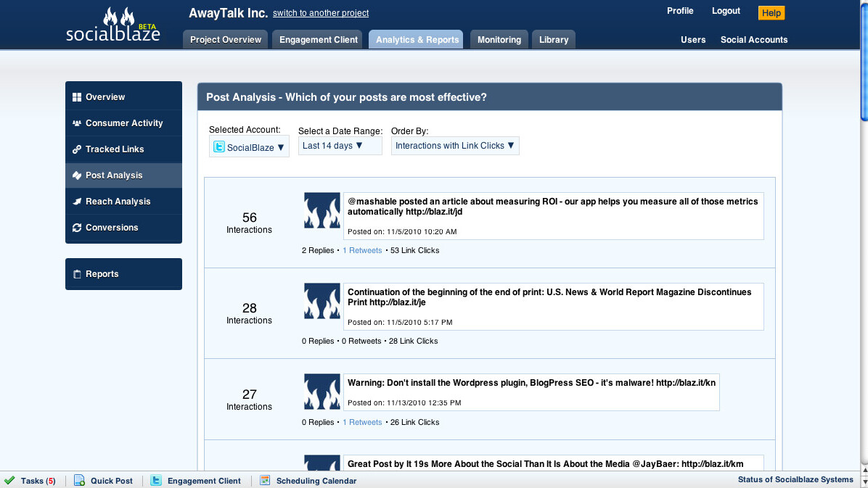Click the Tasks green checkmark icon
The image size is (868, 488).
pos(9,480)
